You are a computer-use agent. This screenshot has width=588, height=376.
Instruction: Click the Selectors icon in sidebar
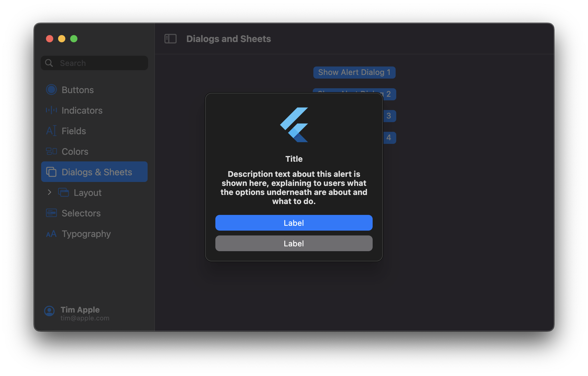[51, 213]
